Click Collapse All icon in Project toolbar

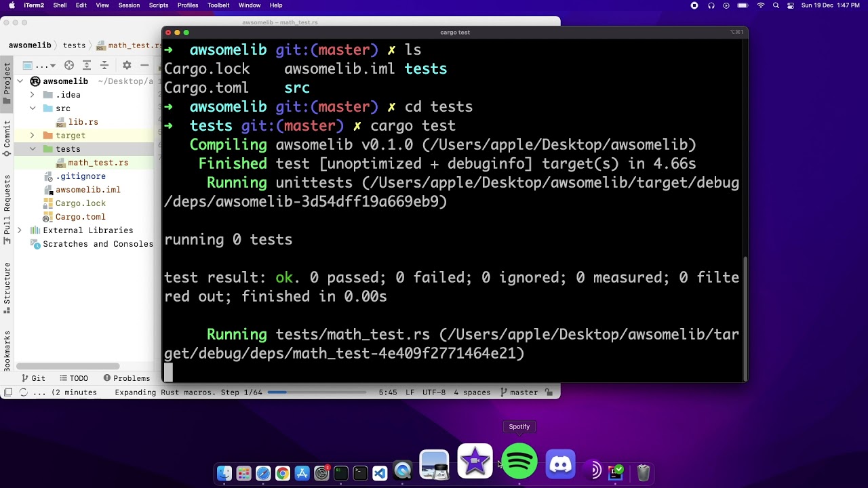[104, 65]
